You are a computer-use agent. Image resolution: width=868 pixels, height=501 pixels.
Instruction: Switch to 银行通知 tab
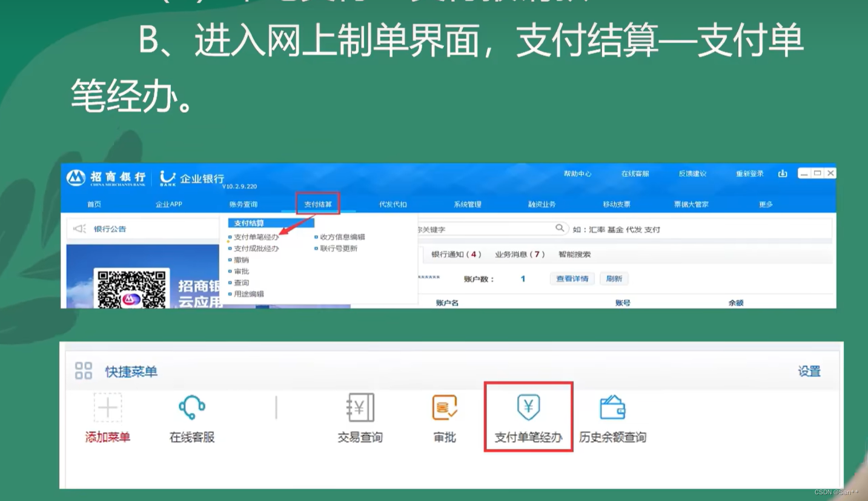click(x=457, y=254)
